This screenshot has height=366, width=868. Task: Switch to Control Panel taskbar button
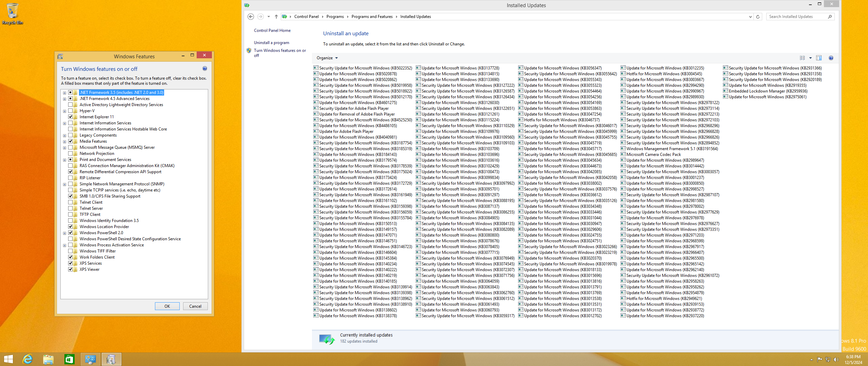(91, 359)
